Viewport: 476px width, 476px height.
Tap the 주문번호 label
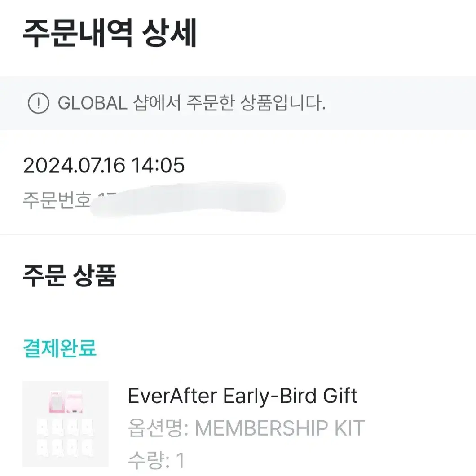[x=57, y=200]
